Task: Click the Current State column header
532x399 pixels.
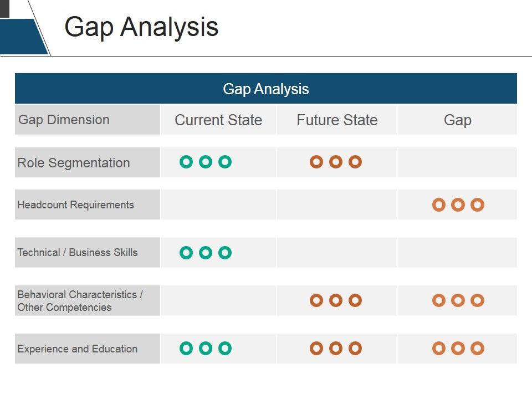Action: click(x=218, y=120)
